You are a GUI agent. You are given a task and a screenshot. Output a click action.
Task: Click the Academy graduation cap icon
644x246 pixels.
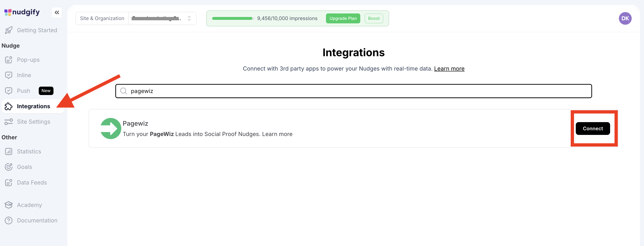click(x=9, y=205)
